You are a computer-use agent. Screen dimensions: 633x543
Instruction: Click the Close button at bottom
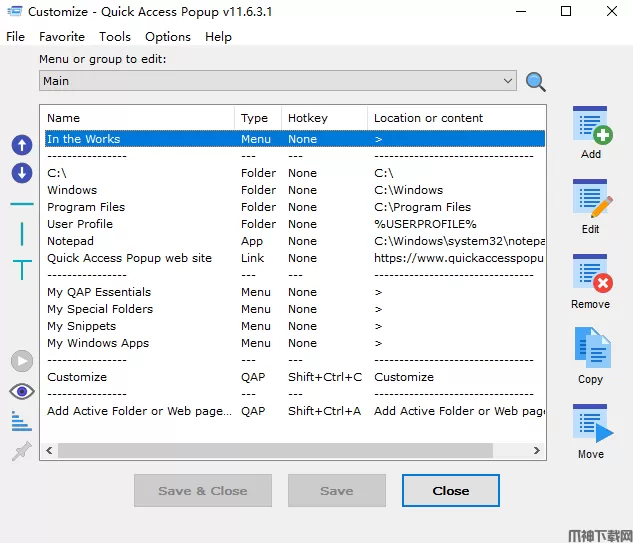(450, 491)
